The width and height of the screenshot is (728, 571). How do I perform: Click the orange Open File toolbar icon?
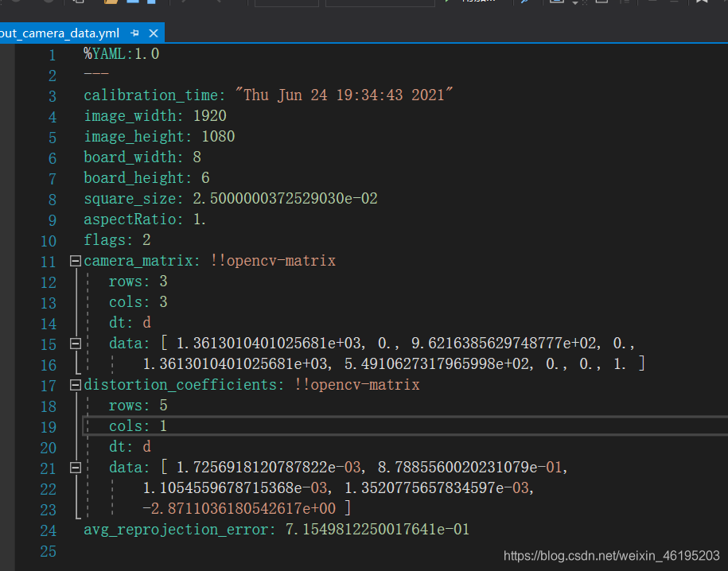[x=110, y=3]
